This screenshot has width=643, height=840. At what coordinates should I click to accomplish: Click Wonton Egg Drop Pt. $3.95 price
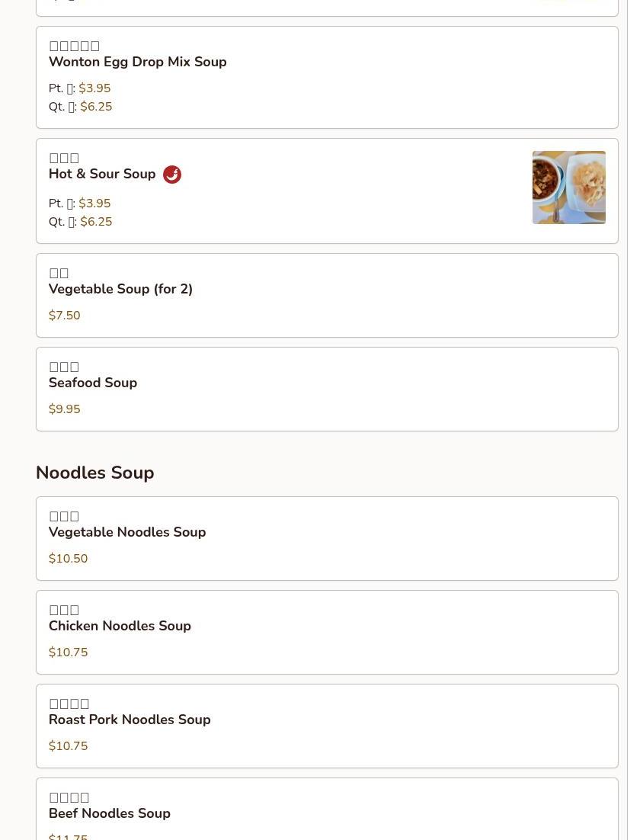click(94, 88)
